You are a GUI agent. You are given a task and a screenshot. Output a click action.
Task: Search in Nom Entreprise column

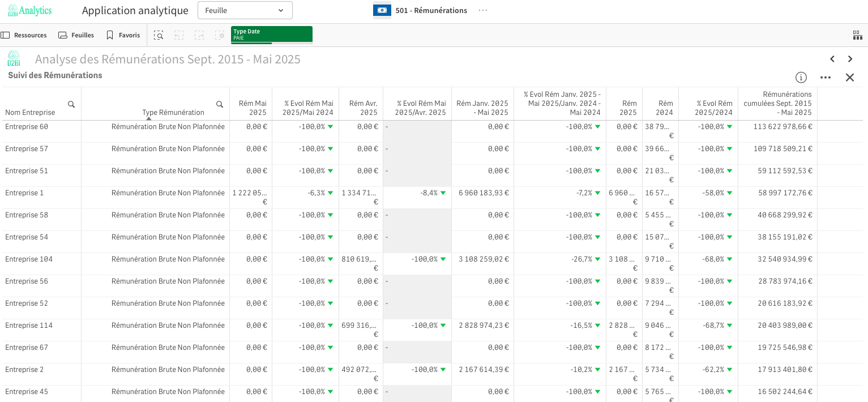(x=71, y=104)
